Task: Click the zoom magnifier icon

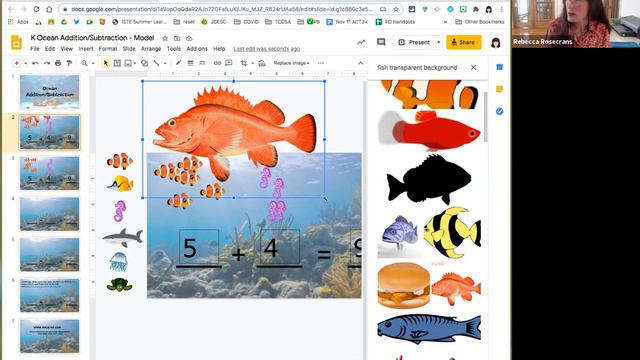Action: point(84,63)
